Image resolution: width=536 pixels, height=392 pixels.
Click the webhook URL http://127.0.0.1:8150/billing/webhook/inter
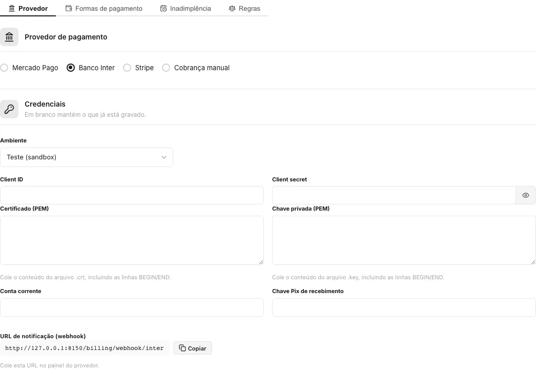pos(85,348)
